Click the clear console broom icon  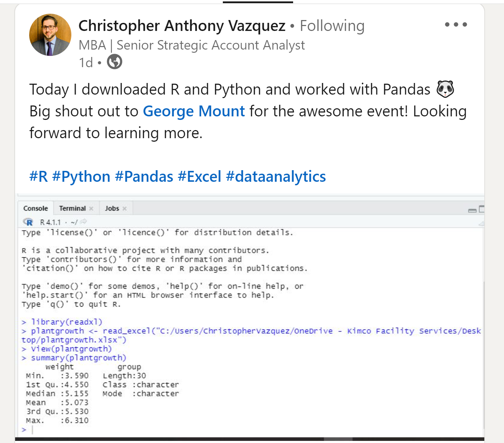481,223
